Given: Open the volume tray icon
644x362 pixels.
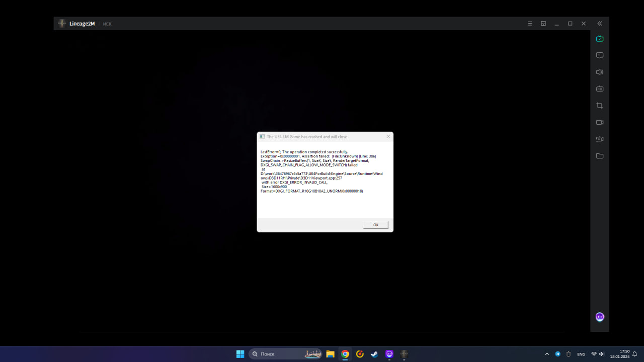Looking at the screenshot, I should [601, 354].
